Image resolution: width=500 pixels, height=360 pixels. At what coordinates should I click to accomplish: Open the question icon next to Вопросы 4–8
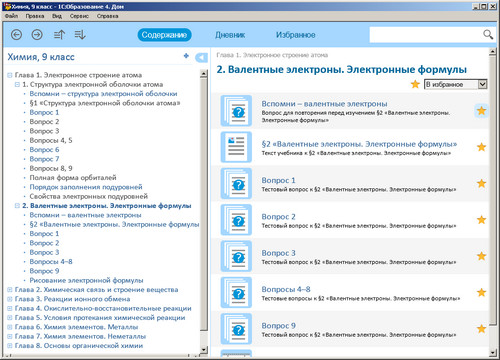tap(236, 292)
